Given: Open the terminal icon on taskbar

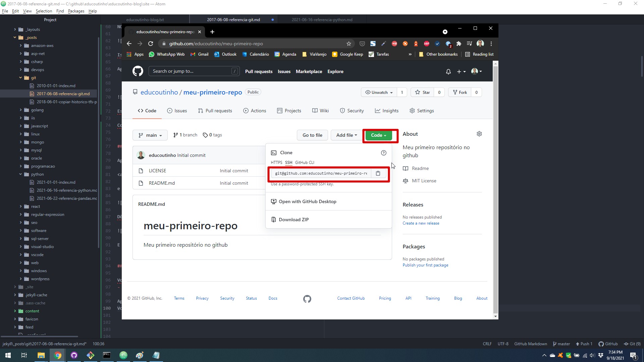Looking at the screenshot, I should click(x=107, y=355).
